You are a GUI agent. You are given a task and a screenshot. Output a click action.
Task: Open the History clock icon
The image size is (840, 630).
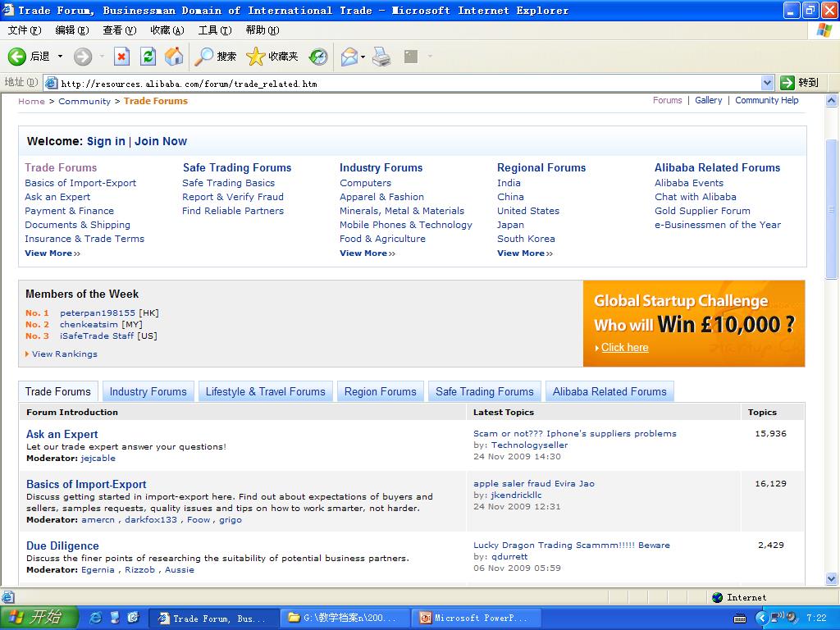click(318, 57)
